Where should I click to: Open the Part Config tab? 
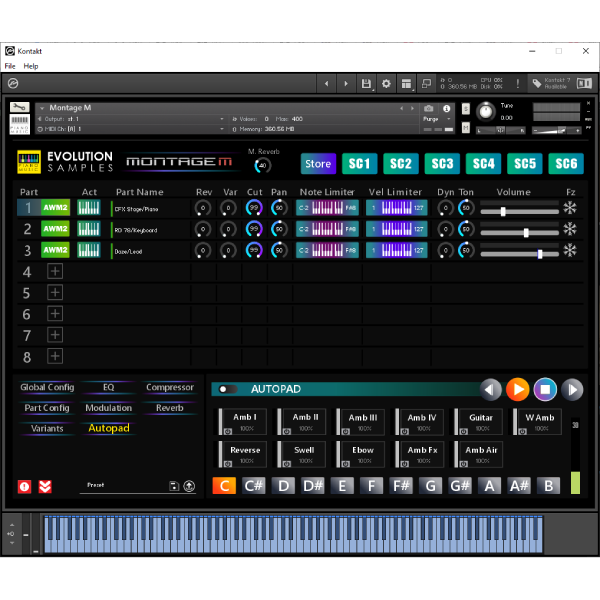click(x=47, y=408)
